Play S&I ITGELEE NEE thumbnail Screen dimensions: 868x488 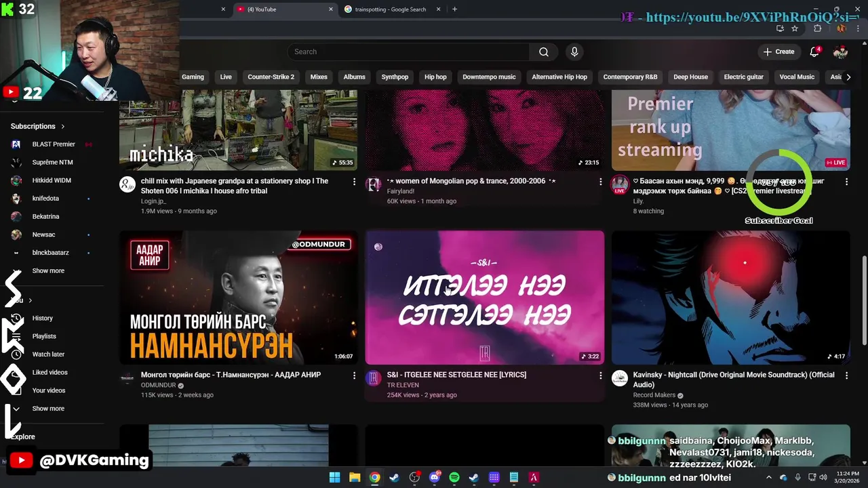(485, 298)
